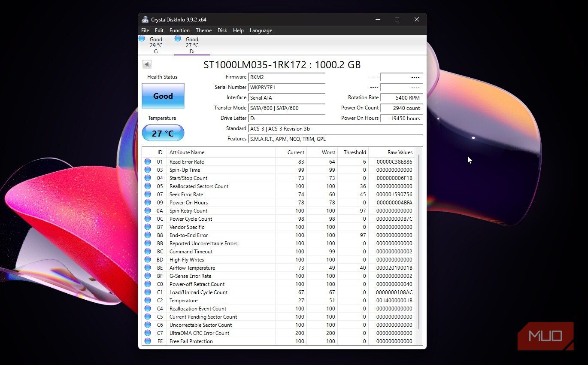This screenshot has height=365, width=588.
Task: Open the Disk menu
Action: [222, 30]
